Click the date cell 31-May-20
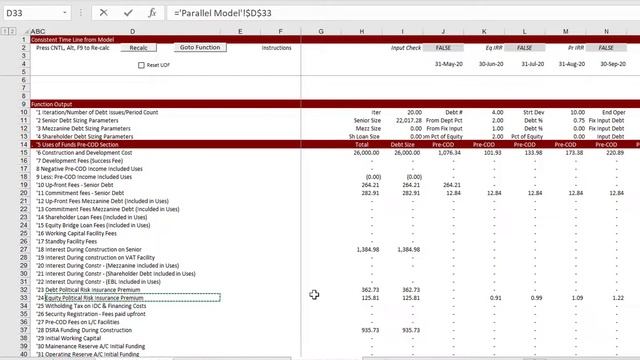640x360 pixels. coord(449,64)
